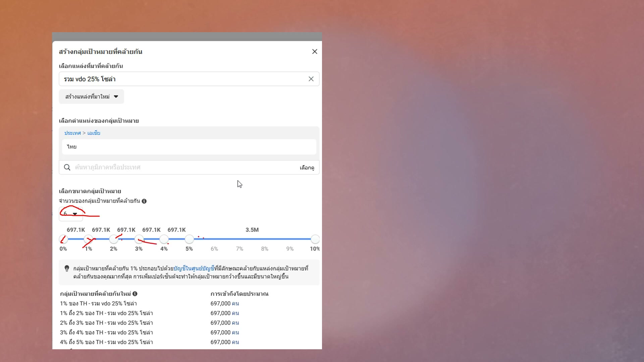Clear the selected source รวม vdo 25% โซล่า
The width and height of the screenshot is (644, 362).
point(311,79)
